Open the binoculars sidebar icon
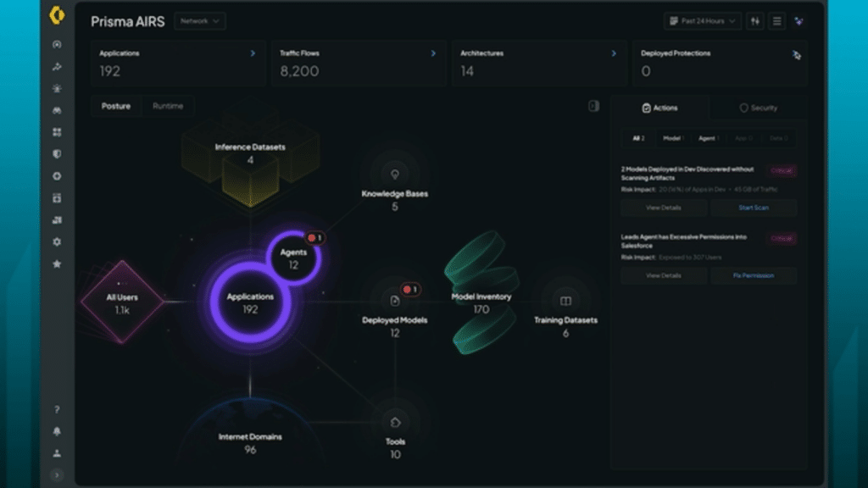 click(57, 110)
